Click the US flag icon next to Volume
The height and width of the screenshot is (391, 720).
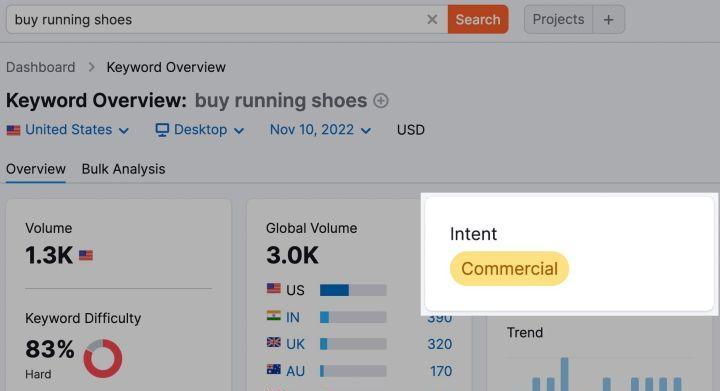pyautogui.click(x=86, y=255)
